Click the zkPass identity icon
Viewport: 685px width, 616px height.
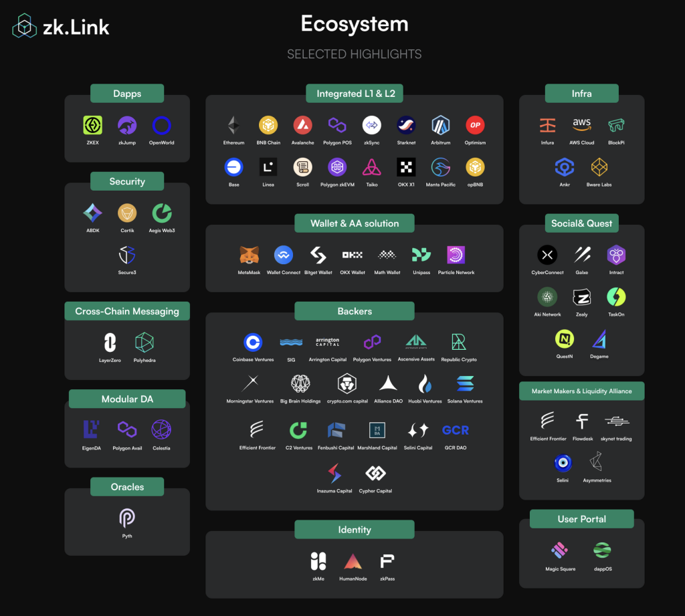tap(387, 561)
